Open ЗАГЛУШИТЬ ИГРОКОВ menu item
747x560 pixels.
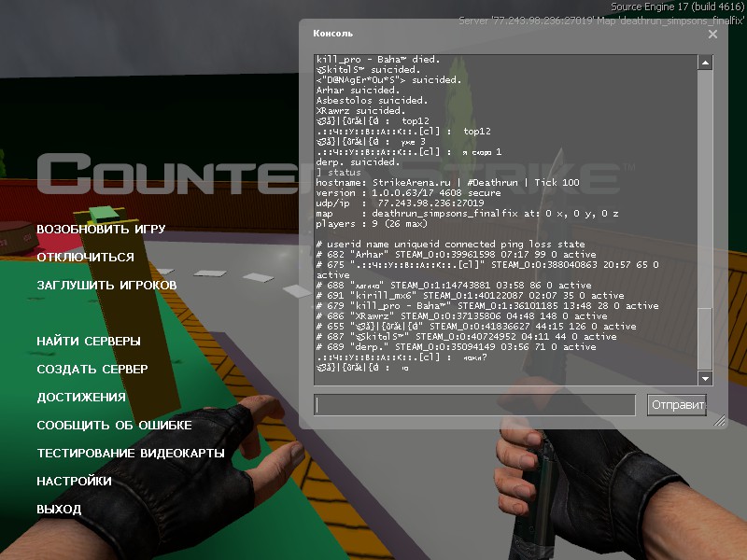[x=106, y=286]
